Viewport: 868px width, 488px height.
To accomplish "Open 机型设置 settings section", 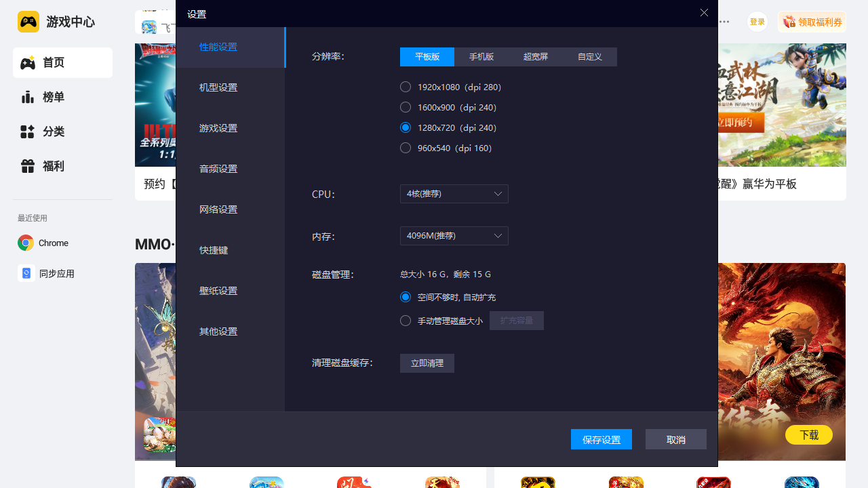I will [x=231, y=88].
